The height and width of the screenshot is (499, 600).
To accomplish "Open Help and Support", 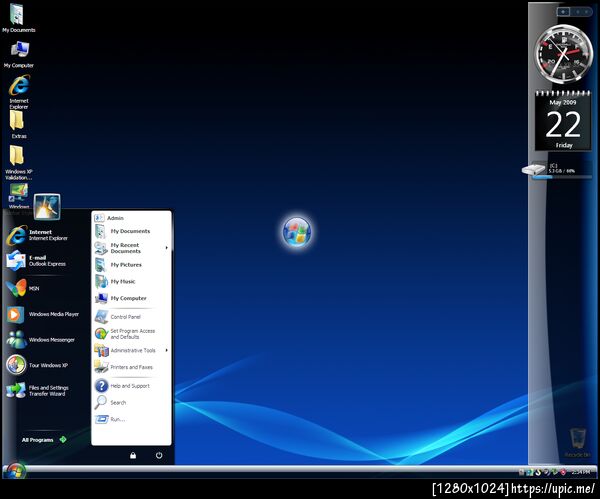I will (122, 386).
